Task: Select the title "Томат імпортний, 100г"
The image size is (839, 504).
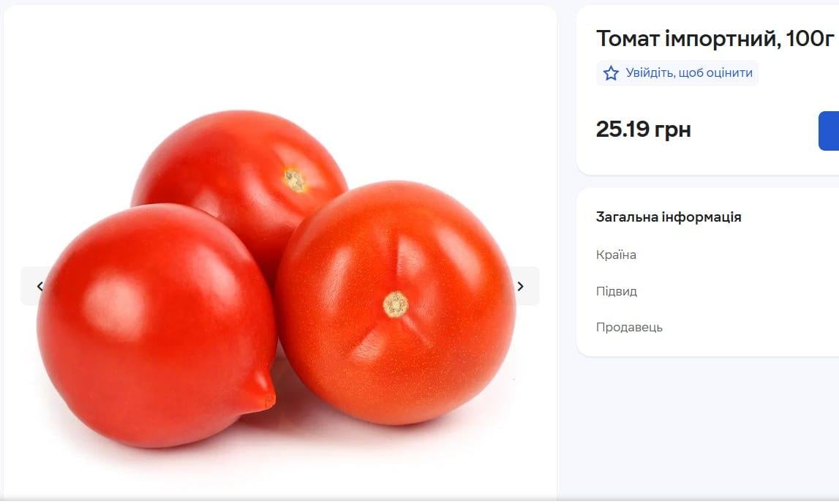Action: coord(715,39)
